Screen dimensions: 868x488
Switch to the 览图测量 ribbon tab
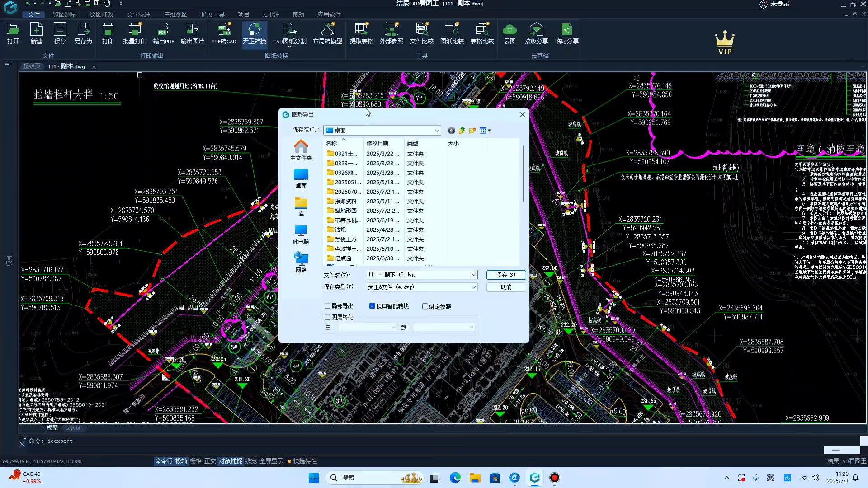point(64,14)
